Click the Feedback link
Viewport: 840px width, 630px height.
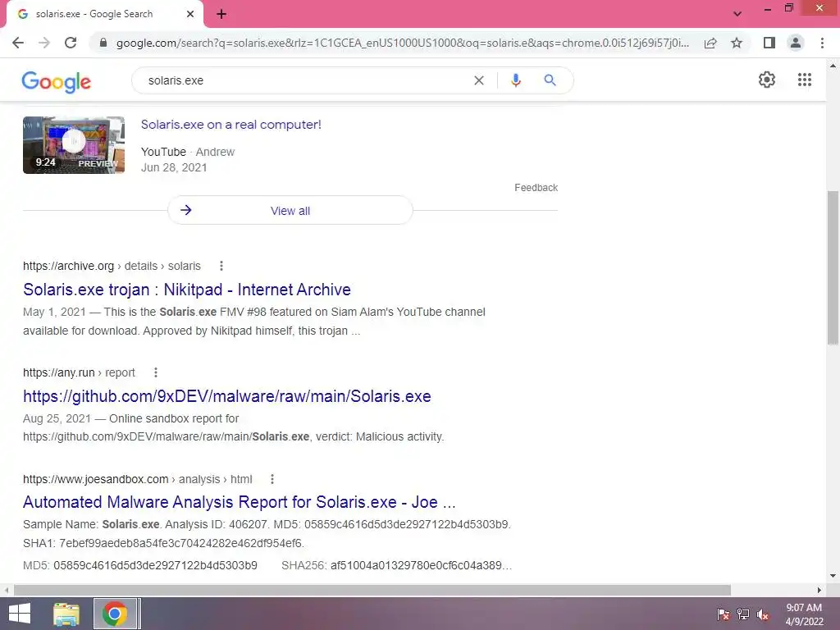coord(536,188)
